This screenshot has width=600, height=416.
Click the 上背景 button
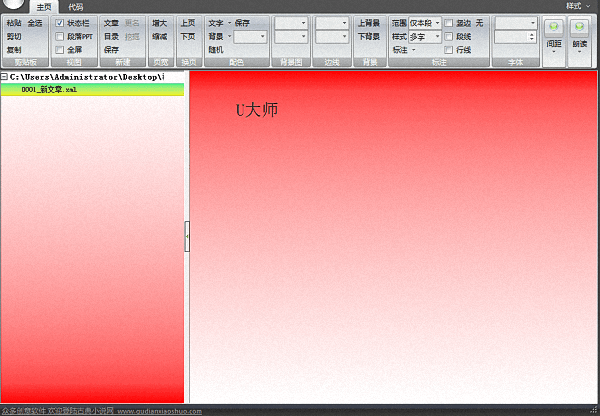[369, 23]
